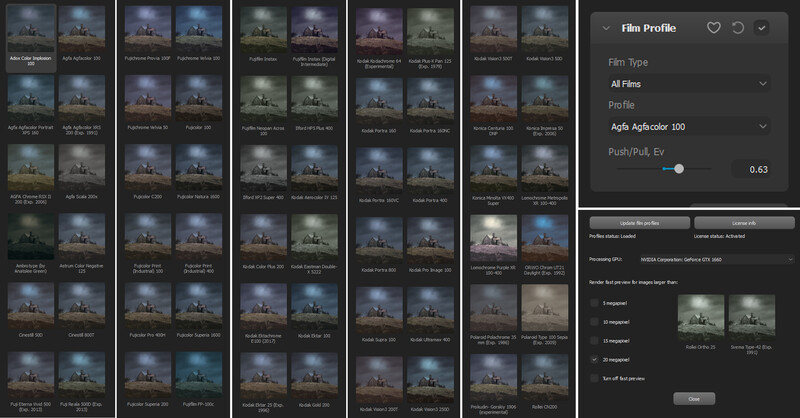This screenshot has width=800, height=418.
Task: Uncheck the 20 megapixel option
Action: [594, 359]
